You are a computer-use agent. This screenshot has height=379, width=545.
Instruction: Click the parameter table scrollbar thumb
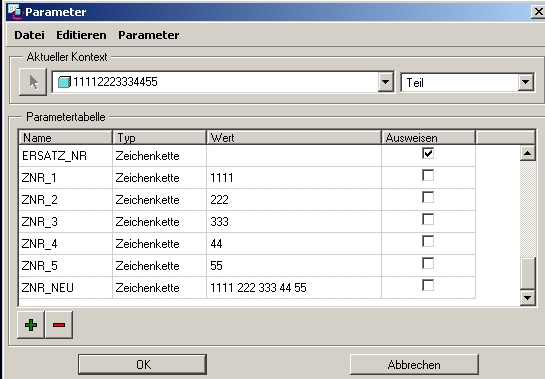(528, 273)
